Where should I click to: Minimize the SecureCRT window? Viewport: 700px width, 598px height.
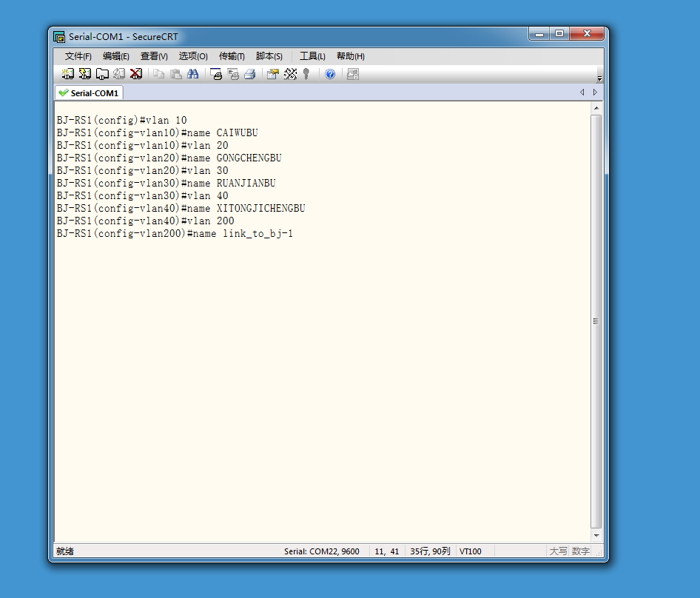pyautogui.click(x=539, y=34)
